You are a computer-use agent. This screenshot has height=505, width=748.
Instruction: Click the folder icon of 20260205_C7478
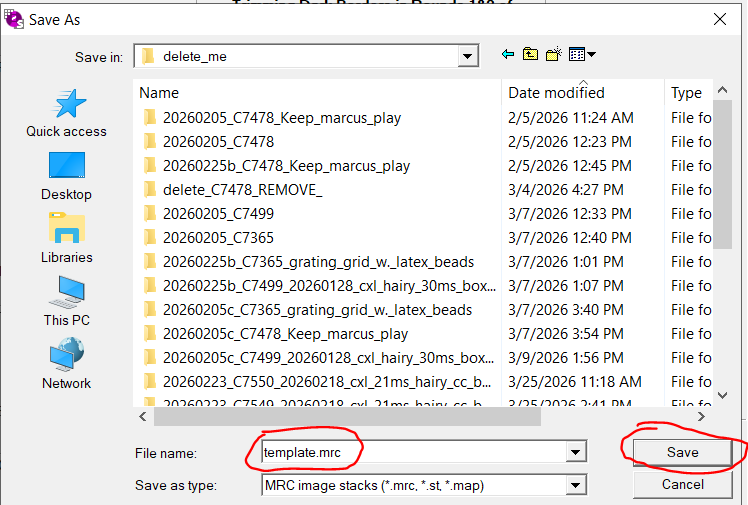tap(149, 141)
